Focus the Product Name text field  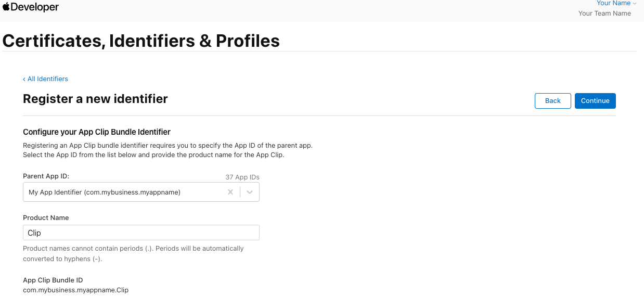[x=141, y=233]
